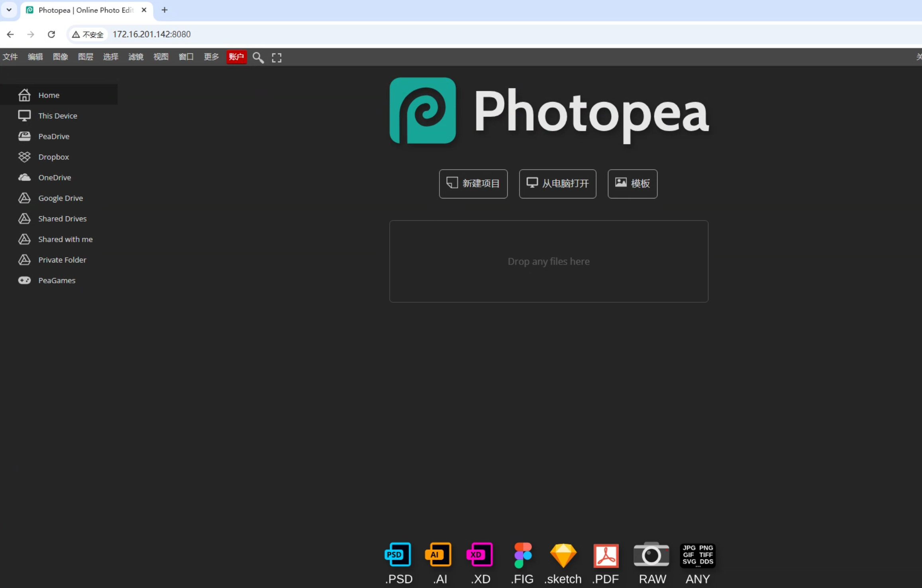Click the 不安全 not secure warning chip
The height and width of the screenshot is (588, 922).
88,34
